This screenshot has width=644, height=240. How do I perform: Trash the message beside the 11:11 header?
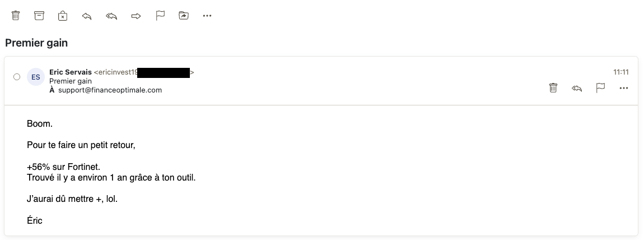point(553,87)
